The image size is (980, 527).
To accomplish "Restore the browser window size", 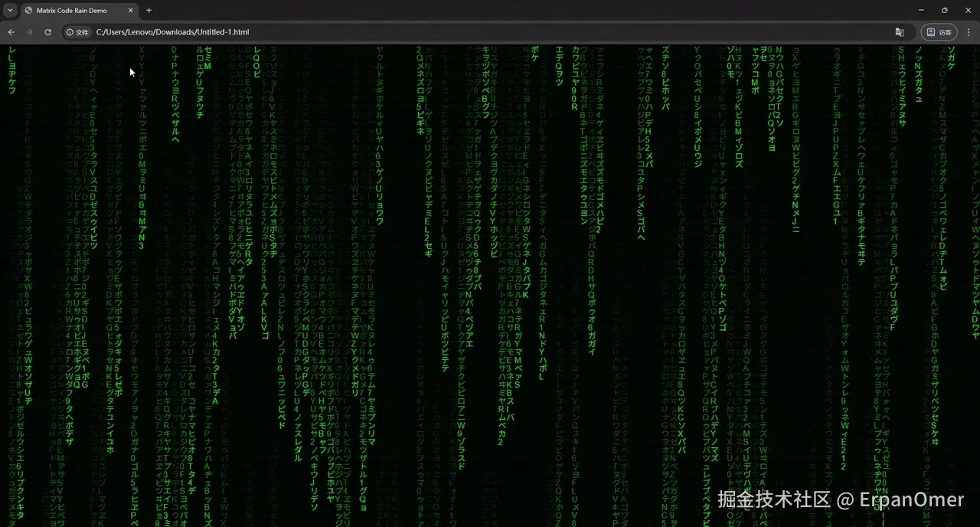I will tap(945, 10).
